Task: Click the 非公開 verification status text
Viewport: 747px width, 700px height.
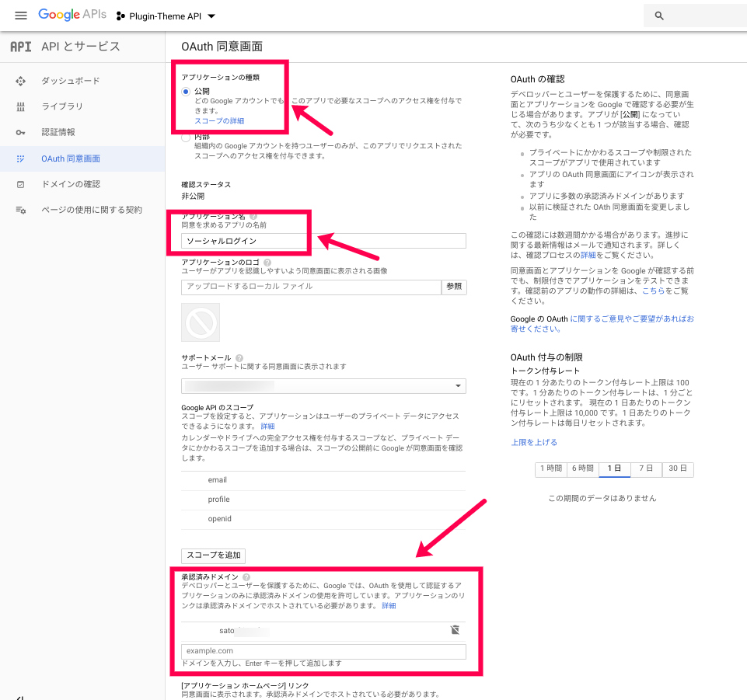Action: [193, 197]
